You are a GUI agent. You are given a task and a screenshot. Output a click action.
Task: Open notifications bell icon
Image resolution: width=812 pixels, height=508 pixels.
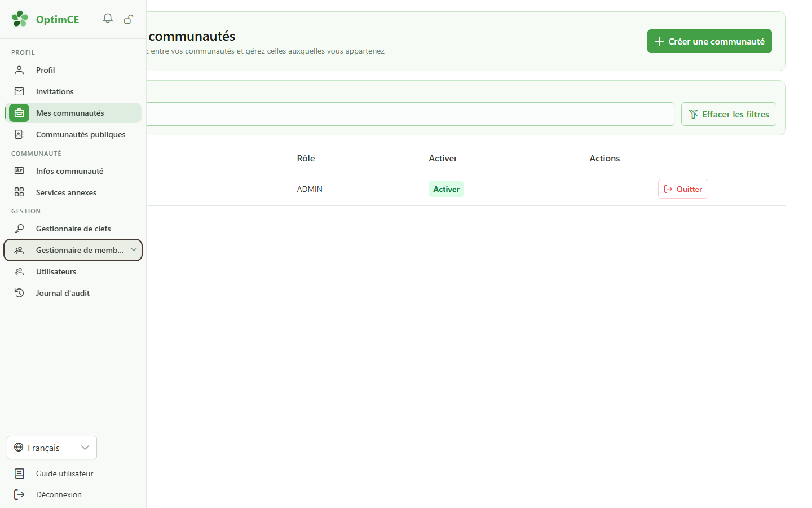(108, 19)
